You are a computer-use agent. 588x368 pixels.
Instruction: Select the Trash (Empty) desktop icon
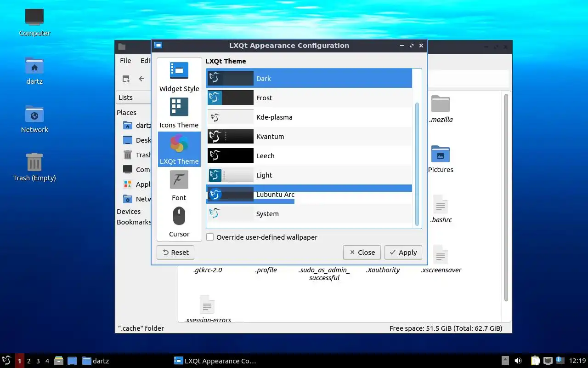click(34, 167)
